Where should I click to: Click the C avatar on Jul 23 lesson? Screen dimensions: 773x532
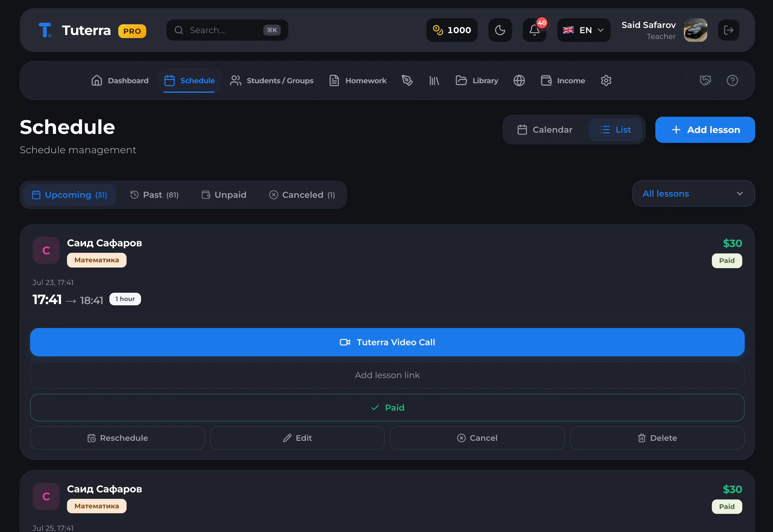pyautogui.click(x=46, y=250)
